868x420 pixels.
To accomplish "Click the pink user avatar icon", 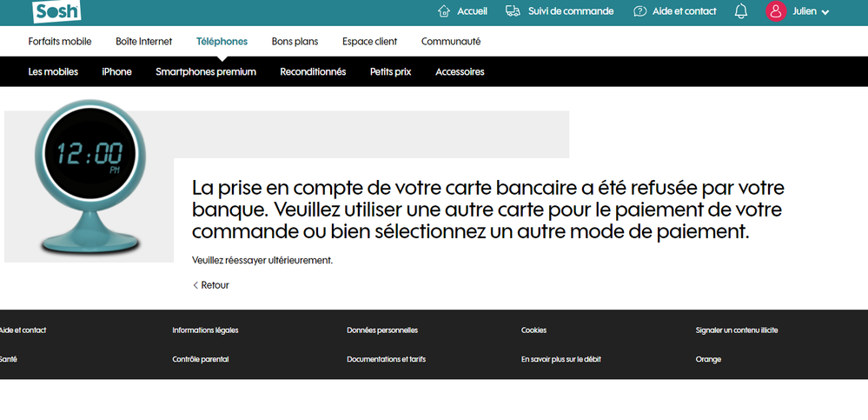I will tap(775, 11).
